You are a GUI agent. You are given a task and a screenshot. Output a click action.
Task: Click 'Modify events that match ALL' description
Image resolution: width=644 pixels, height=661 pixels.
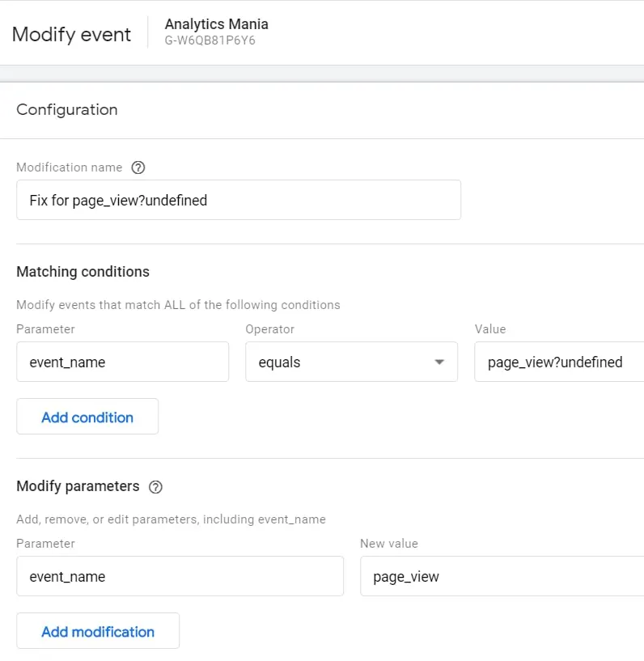tap(178, 305)
